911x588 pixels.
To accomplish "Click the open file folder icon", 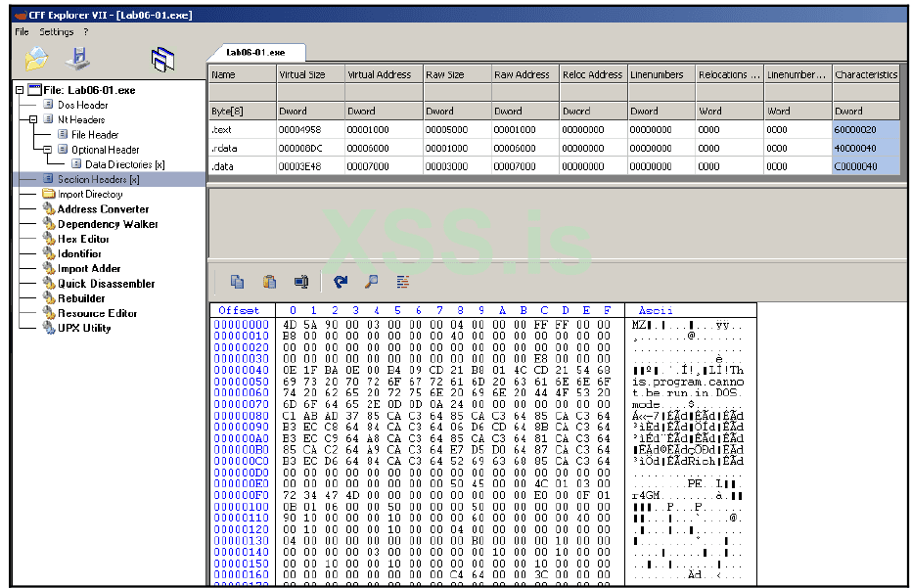I will [36, 60].
